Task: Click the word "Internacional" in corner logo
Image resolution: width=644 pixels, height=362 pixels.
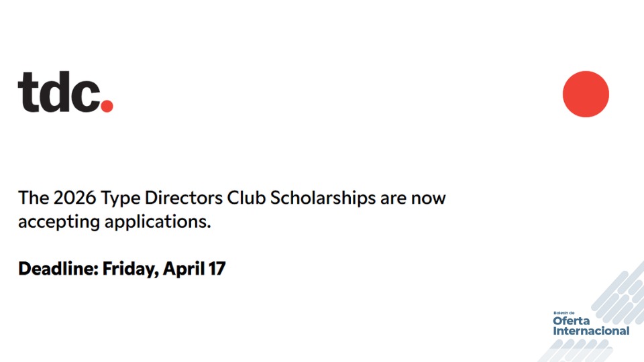Action: pyautogui.click(x=591, y=330)
